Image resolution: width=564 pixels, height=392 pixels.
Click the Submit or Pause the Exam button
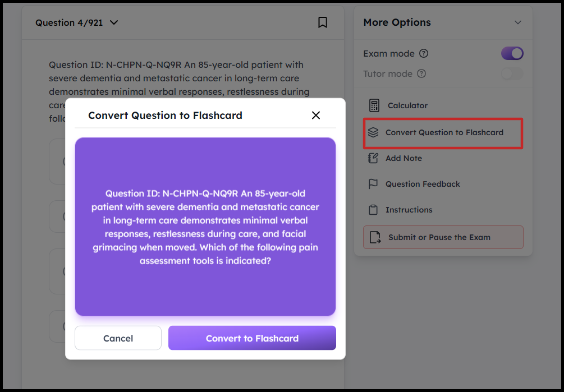tap(439, 237)
